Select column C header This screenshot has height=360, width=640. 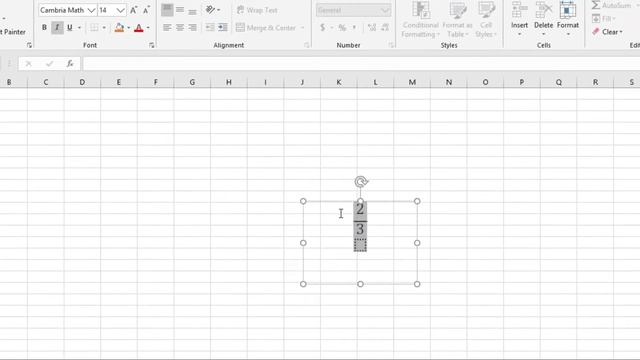(x=46, y=82)
